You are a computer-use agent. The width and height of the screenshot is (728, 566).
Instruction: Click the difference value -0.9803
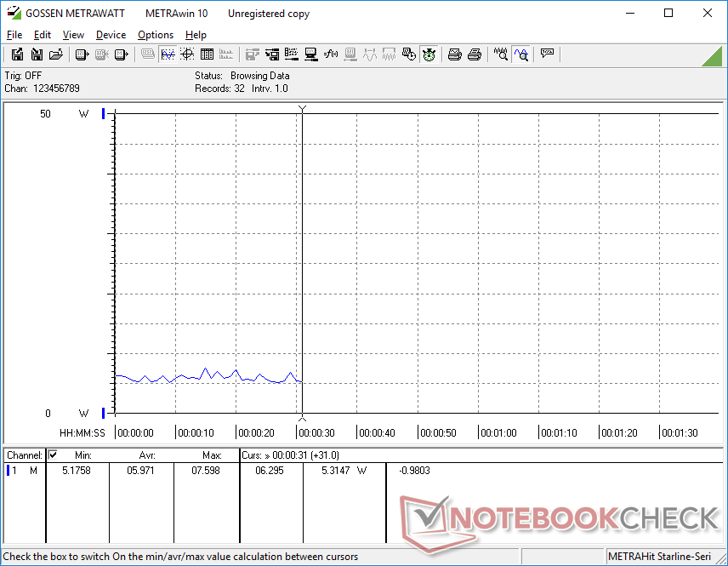click(415, 471)
